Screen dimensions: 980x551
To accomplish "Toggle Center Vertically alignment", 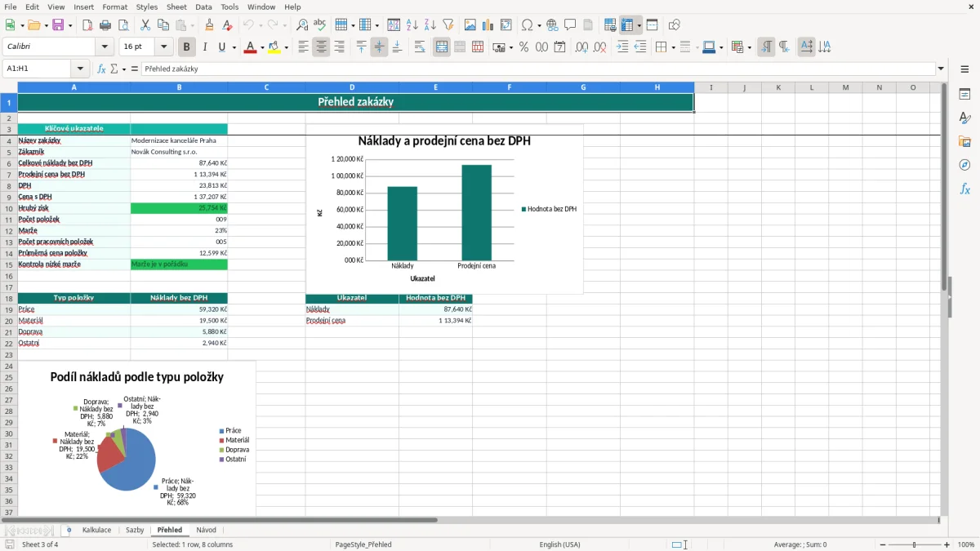I will point(379,47).
